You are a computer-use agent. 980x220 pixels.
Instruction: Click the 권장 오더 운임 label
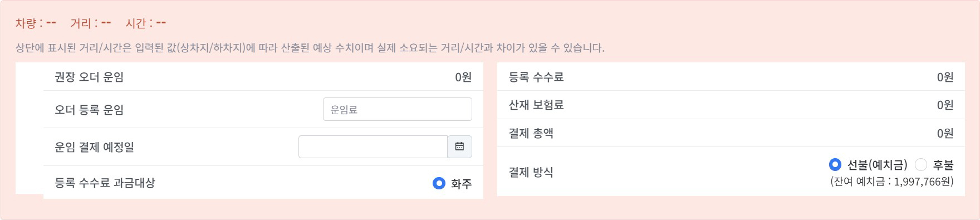click(89, 77)
